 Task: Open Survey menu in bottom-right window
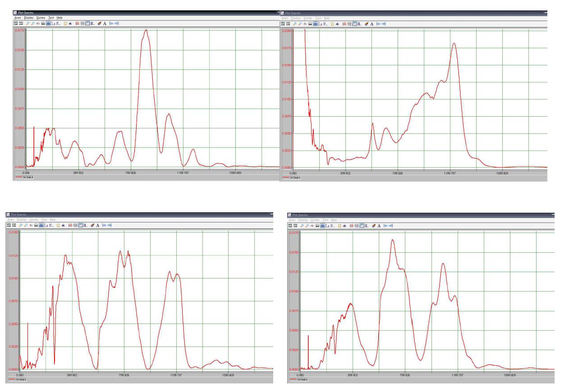pos(315,220)
